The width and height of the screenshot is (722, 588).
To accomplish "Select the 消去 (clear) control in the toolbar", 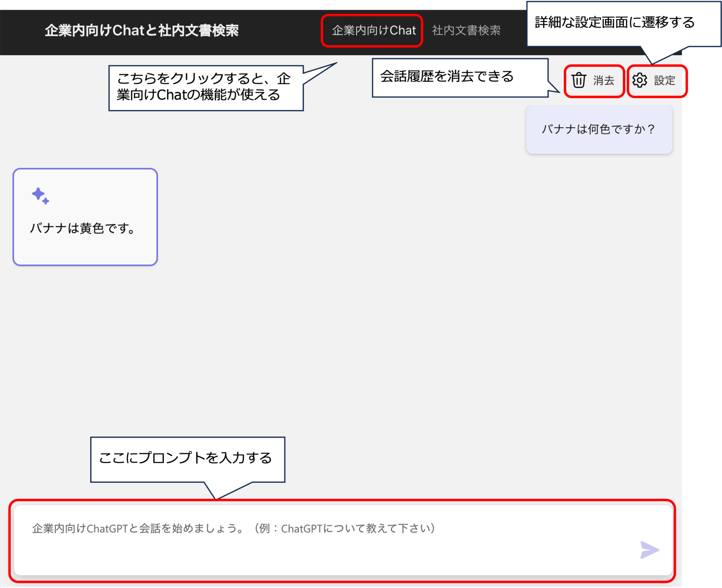I will coord(594,80).
